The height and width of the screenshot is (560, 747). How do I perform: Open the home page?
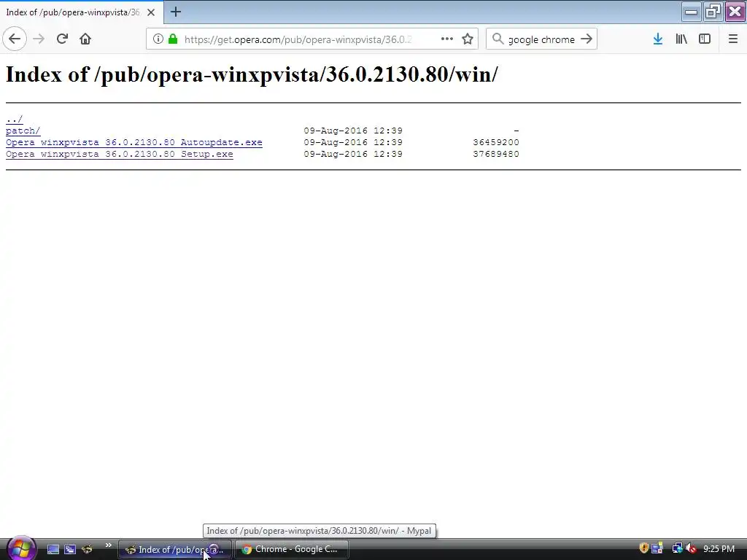(85, 39)
